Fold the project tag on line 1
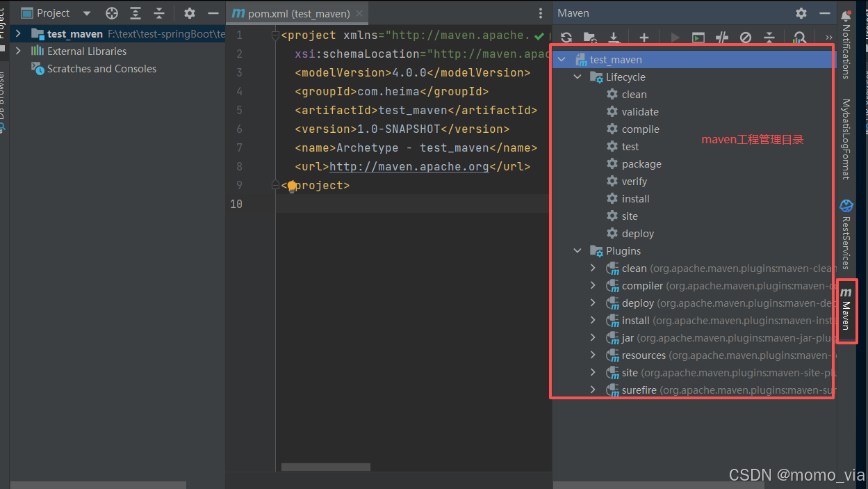This screenshot has width=868, height=489. point(277,35)
